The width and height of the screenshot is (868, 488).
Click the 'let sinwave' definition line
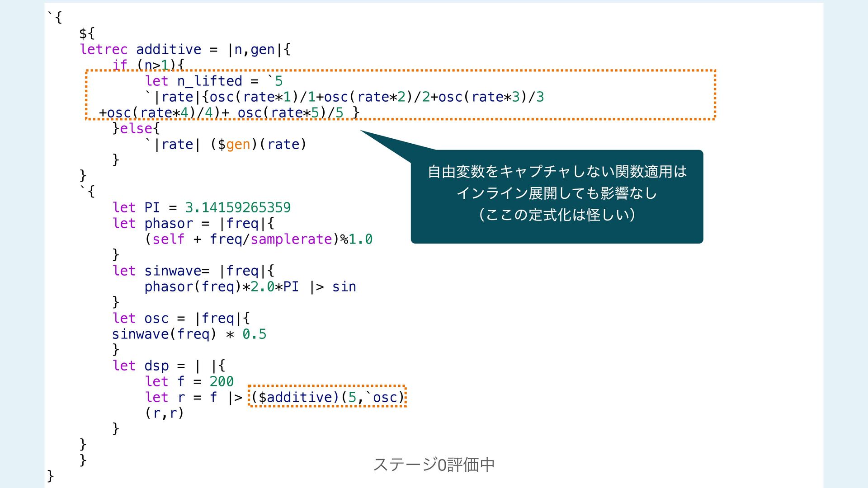(x=193, y=271)
